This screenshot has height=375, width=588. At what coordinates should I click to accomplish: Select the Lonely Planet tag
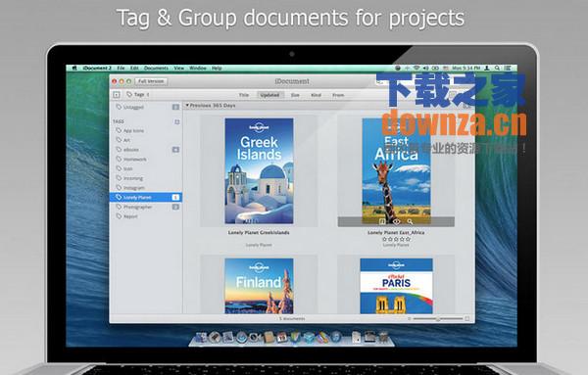click(146, 197)
